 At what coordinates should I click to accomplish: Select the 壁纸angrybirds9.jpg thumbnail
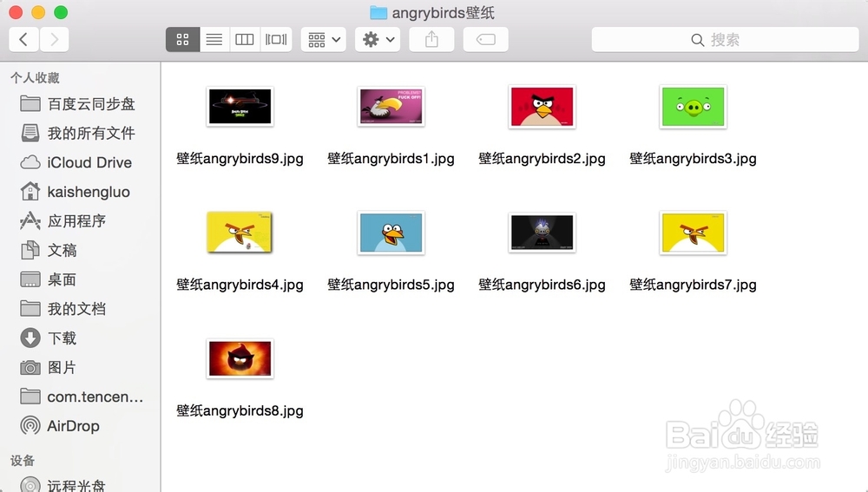(240, 107)
